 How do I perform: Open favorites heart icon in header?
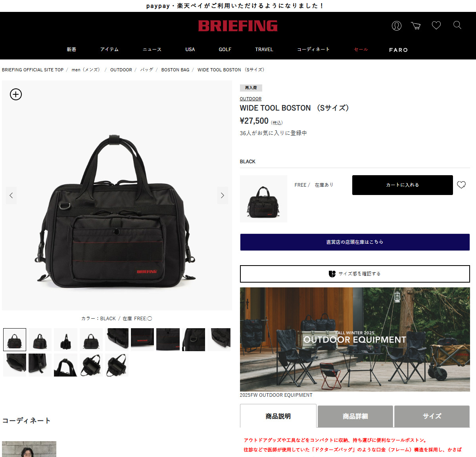point(436,25)
